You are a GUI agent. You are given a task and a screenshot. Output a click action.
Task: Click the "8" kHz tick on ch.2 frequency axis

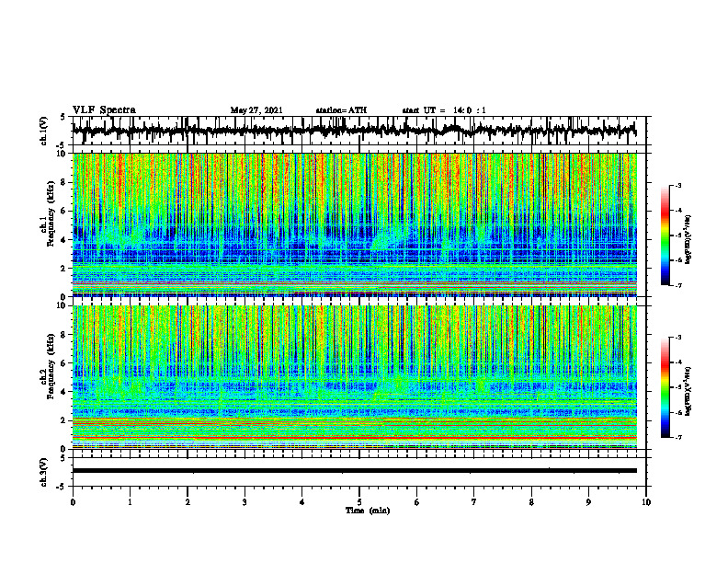click(64, 335)
